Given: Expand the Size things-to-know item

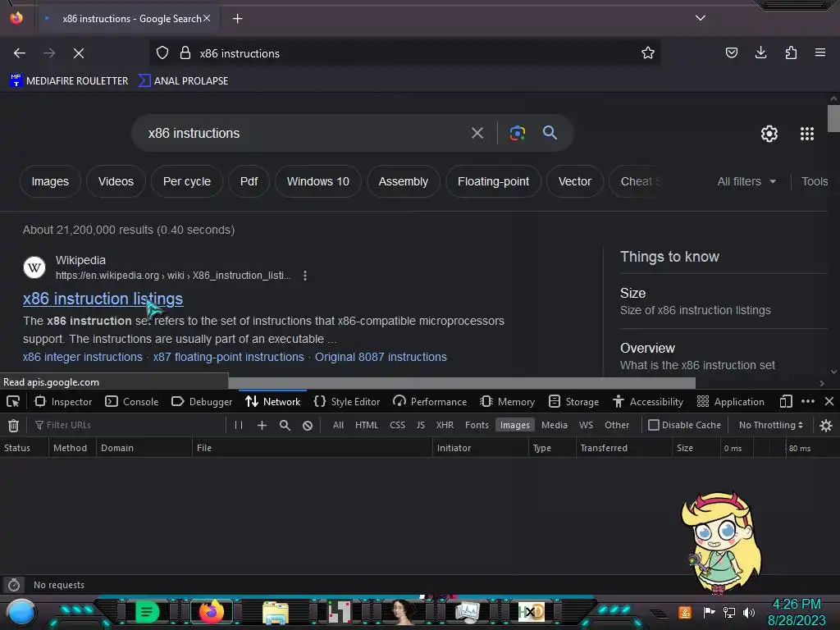Looking at the screenshot, I should coord(724,302).
